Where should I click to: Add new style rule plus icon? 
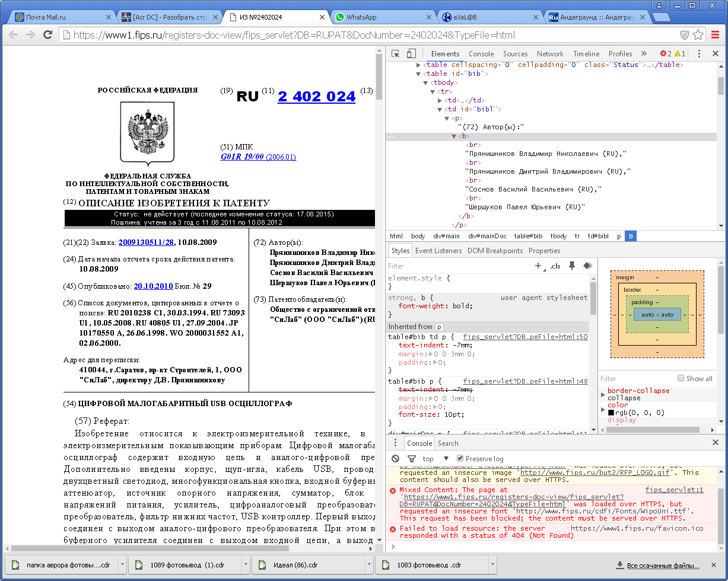tap(539, 266)
